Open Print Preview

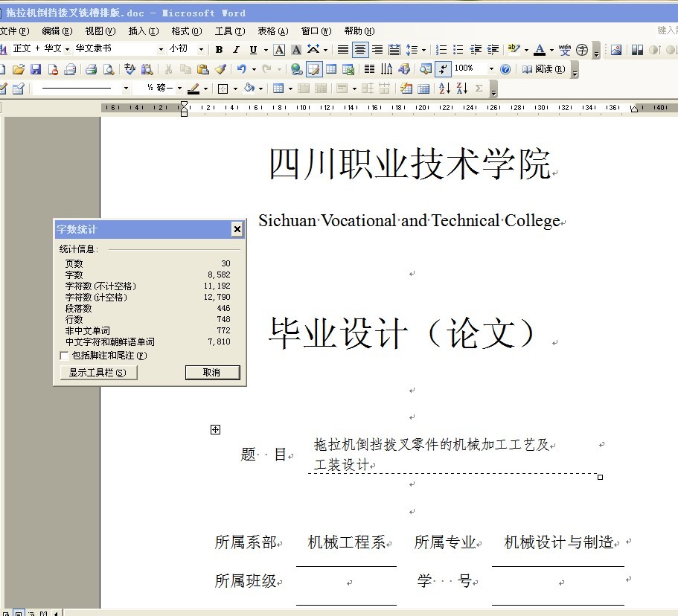pos(108,69)
